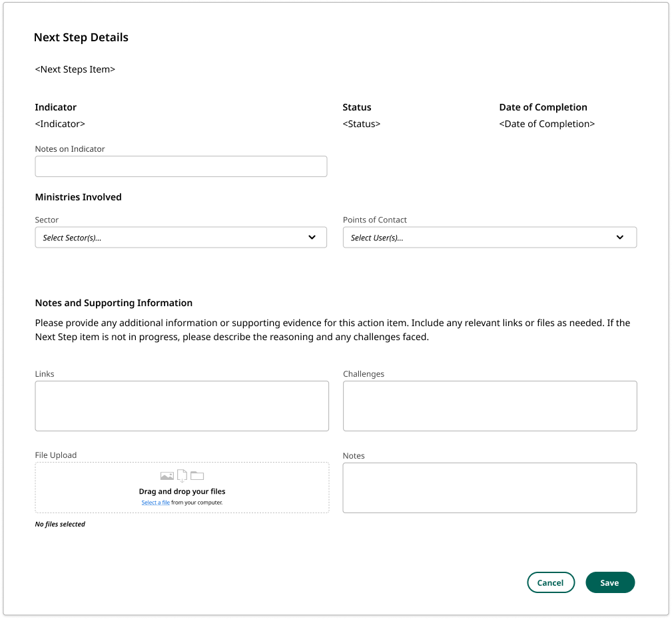Open the Select Sector(s) combo box
The image size is (672, 619).
click(167, 238)
